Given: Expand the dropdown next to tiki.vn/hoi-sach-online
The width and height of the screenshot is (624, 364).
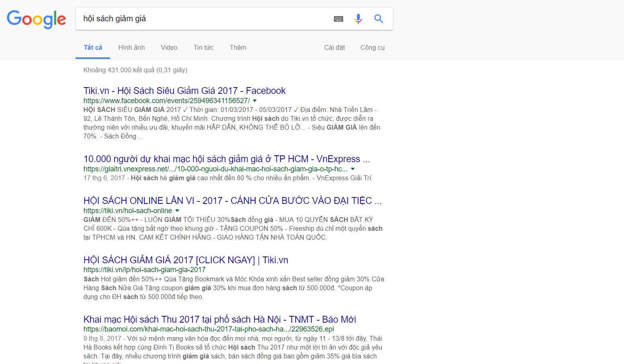Looking at the screenshot, I should pos(177,210).
